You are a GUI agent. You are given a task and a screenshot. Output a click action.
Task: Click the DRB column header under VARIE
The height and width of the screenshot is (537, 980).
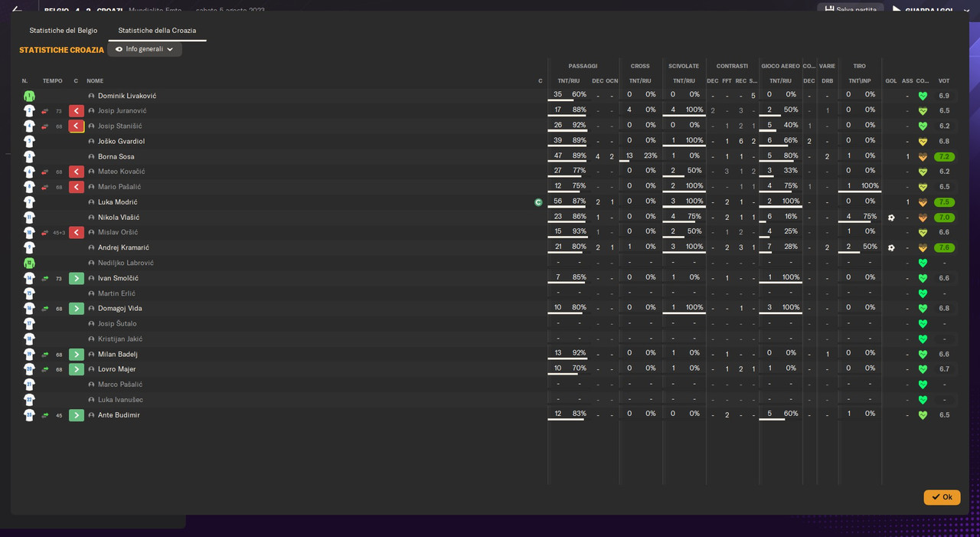pos(827,81)
